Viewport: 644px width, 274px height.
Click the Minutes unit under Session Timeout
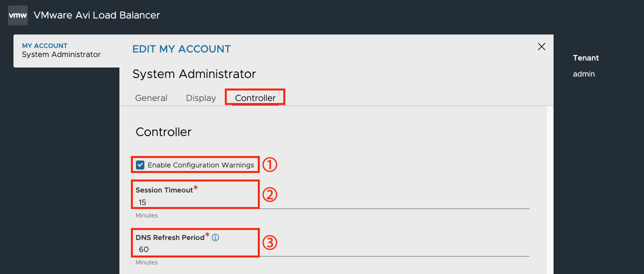point(147,215)
